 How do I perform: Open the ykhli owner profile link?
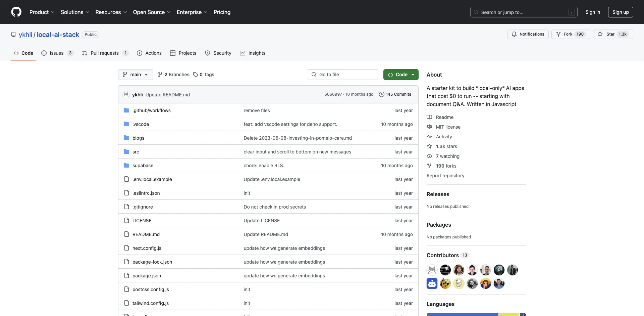pyautogui.click(x=25, y=35)
